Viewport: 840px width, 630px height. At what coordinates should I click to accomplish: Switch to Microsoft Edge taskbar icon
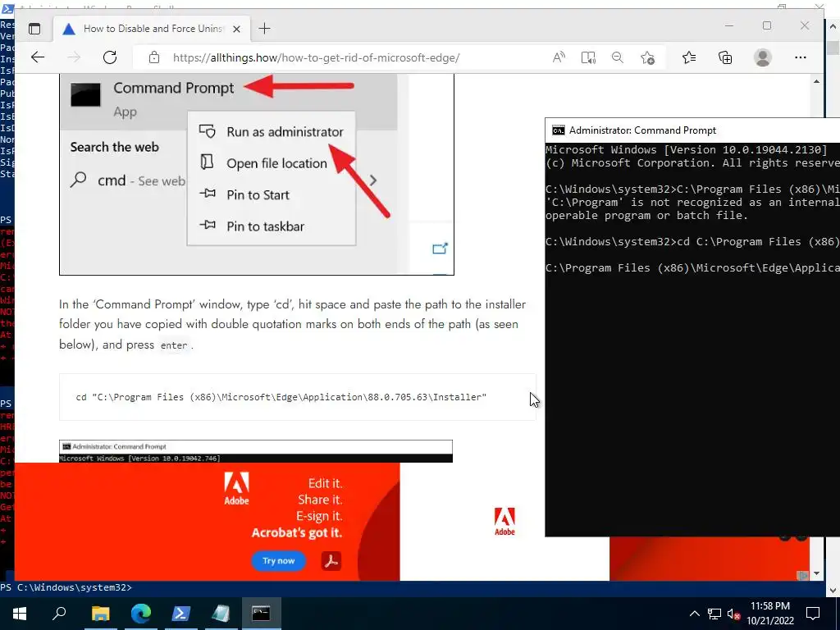click(141, 614)
